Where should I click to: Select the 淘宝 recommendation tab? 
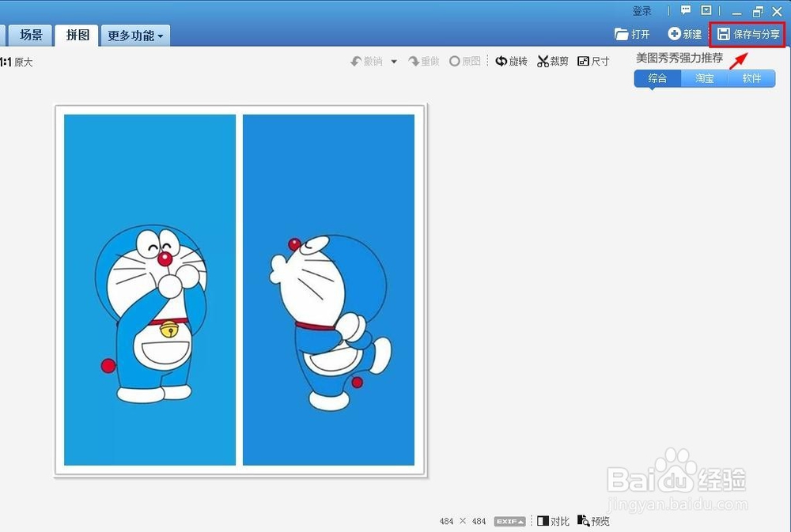(704, 78)
